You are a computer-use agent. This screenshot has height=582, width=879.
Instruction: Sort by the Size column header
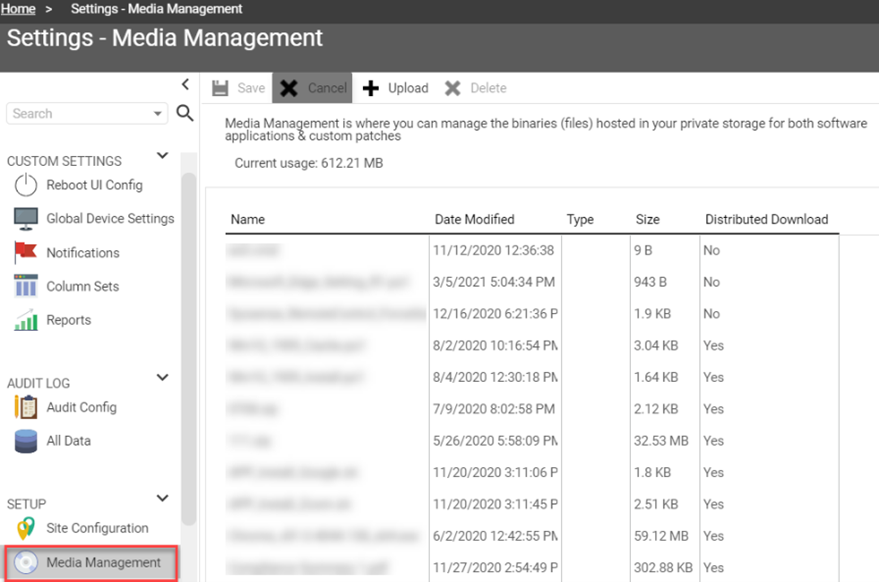647,219
